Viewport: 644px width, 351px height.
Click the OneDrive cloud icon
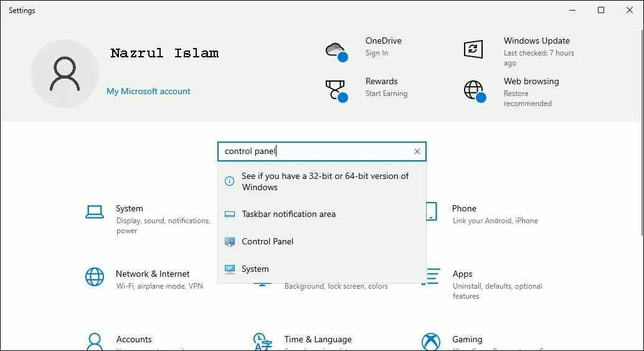pyautogui.click(x=336, y=52)
